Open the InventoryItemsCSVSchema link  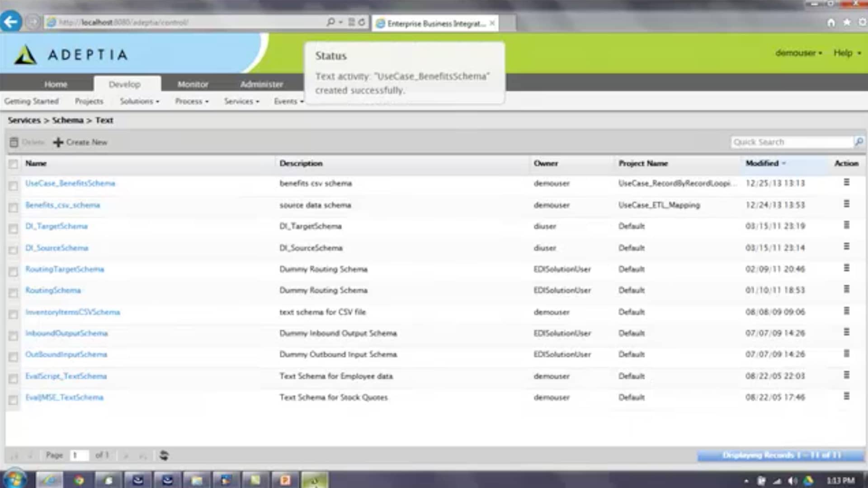coord(73,312)
